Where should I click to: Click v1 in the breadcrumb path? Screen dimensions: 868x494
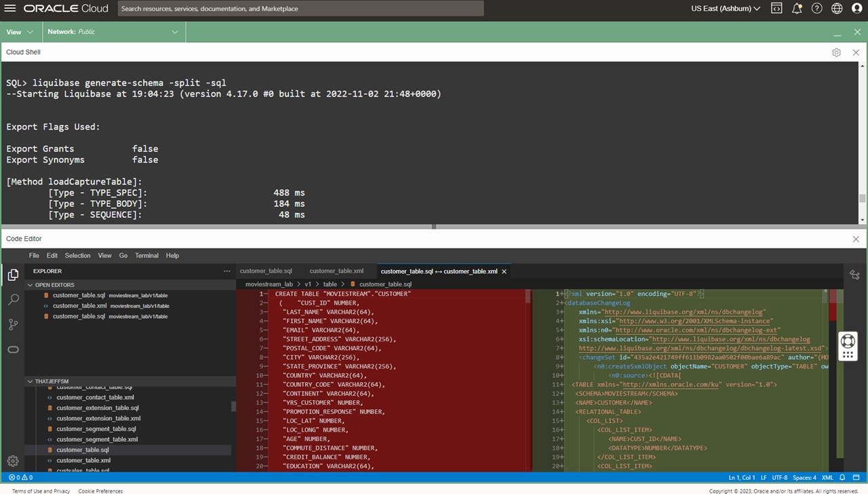[x=309, y=284]
